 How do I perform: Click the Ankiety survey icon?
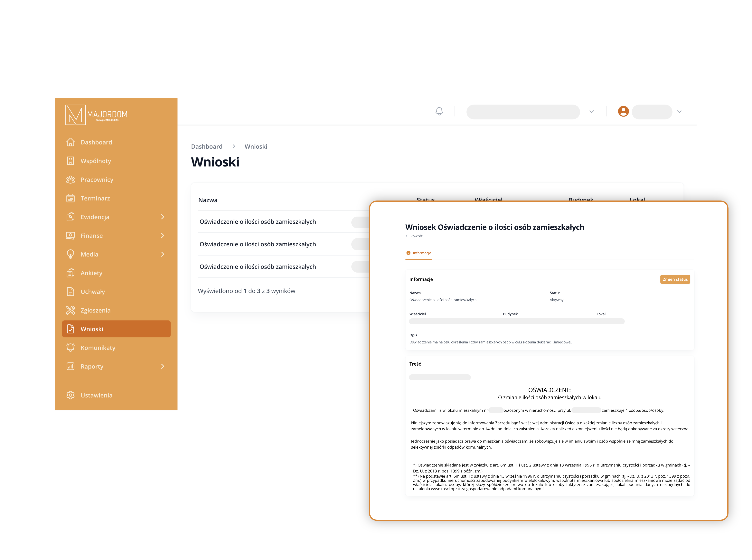(x=70, y=273)
